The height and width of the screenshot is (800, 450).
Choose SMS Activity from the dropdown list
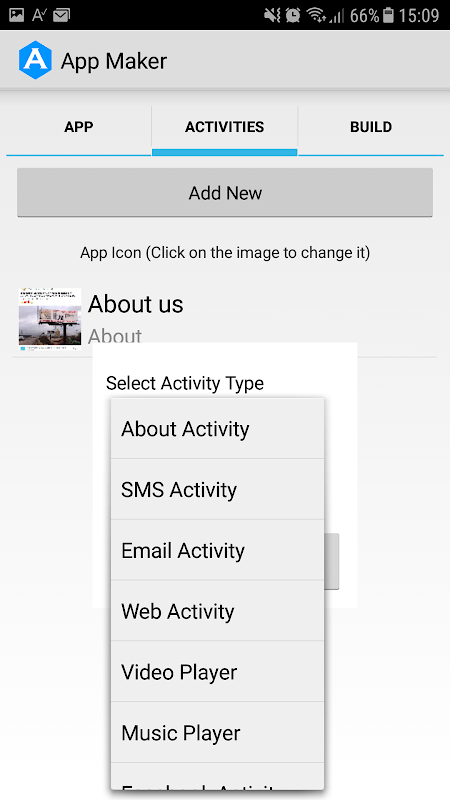[217, 489]
